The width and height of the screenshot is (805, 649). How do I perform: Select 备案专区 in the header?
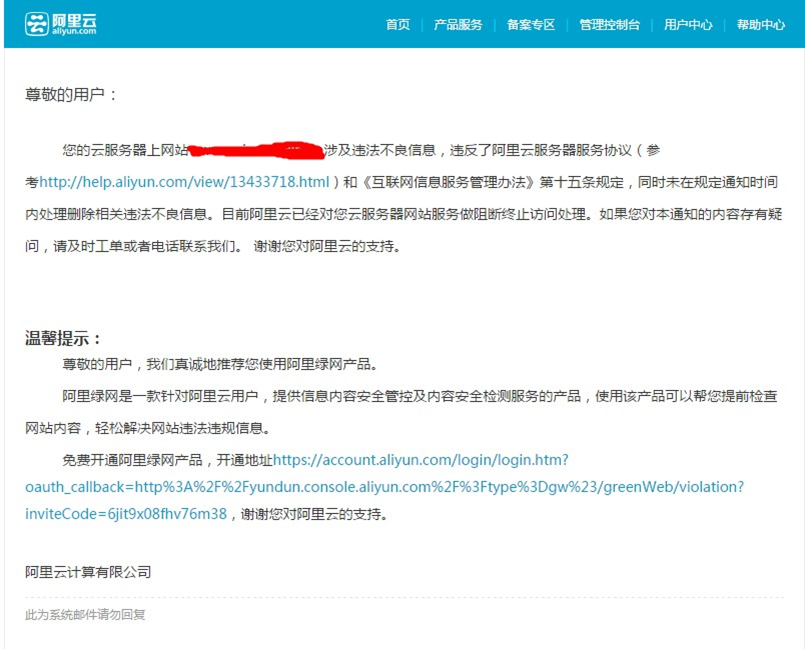[x=531, y=25]
